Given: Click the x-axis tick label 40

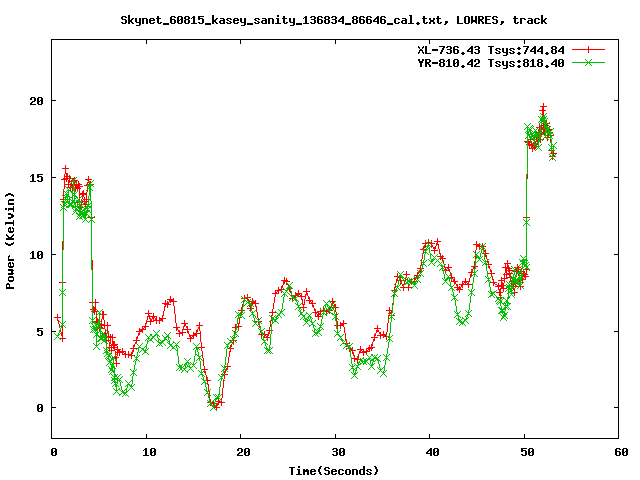Looking at the screenshot, I should coord(433,452).
